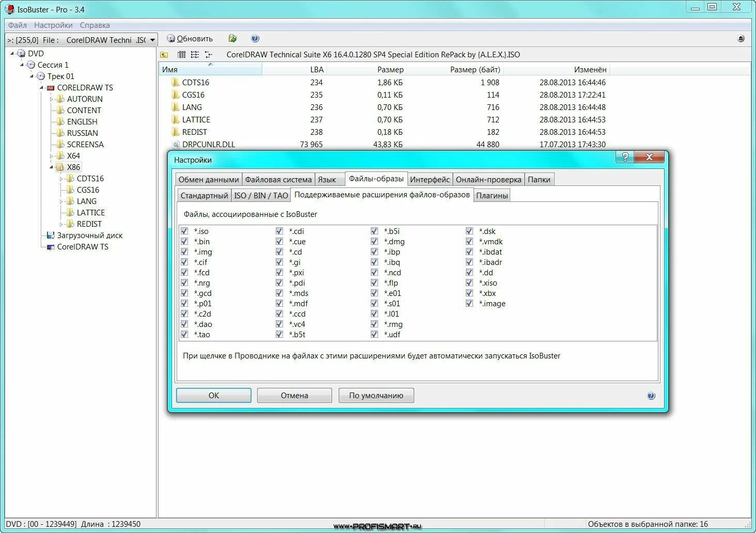Click the Загрузочный диск floppy icon
The width and height of the screenshot is (756, 533).
click(x=51, y=236)
